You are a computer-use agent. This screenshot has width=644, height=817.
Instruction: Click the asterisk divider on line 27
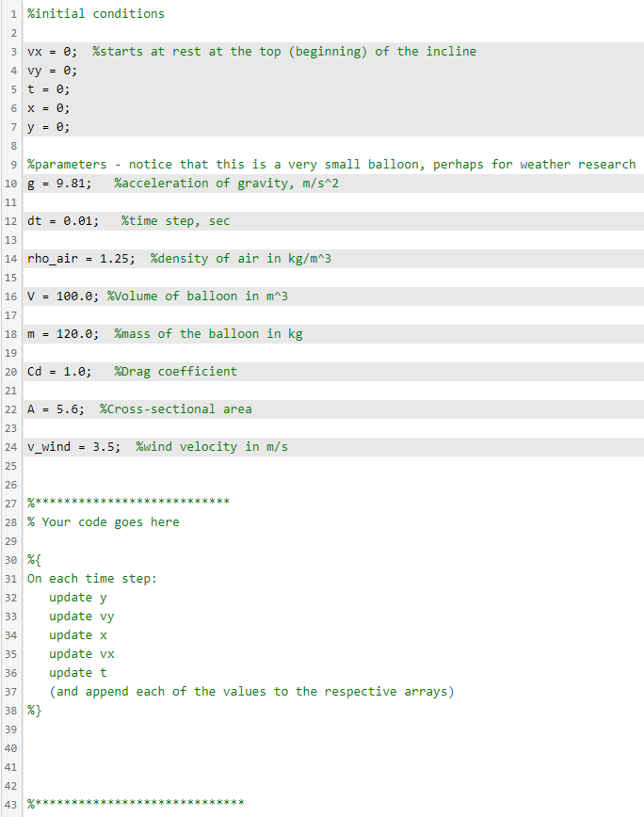pyautogui.click(x=128, y=503)
